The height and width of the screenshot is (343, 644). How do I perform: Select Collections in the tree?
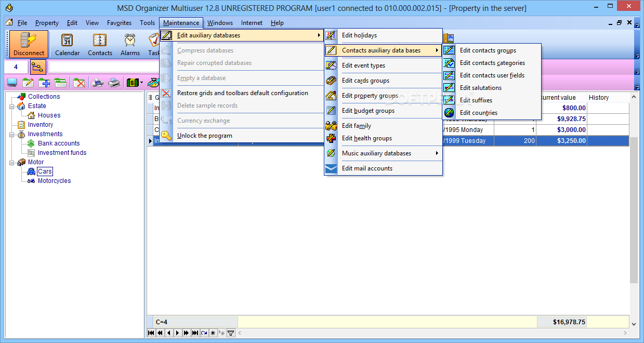[x=44, y=97]
